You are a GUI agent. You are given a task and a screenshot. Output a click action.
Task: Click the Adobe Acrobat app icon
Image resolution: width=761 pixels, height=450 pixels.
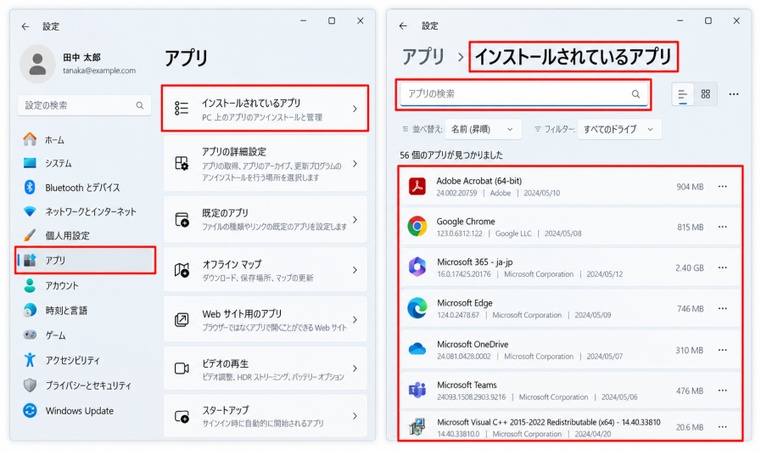coord(417,186)
